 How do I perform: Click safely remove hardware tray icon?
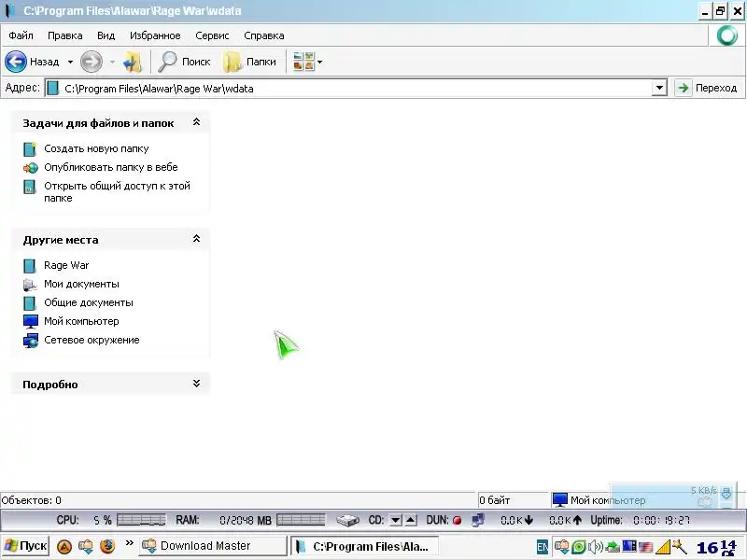[613, 547]
